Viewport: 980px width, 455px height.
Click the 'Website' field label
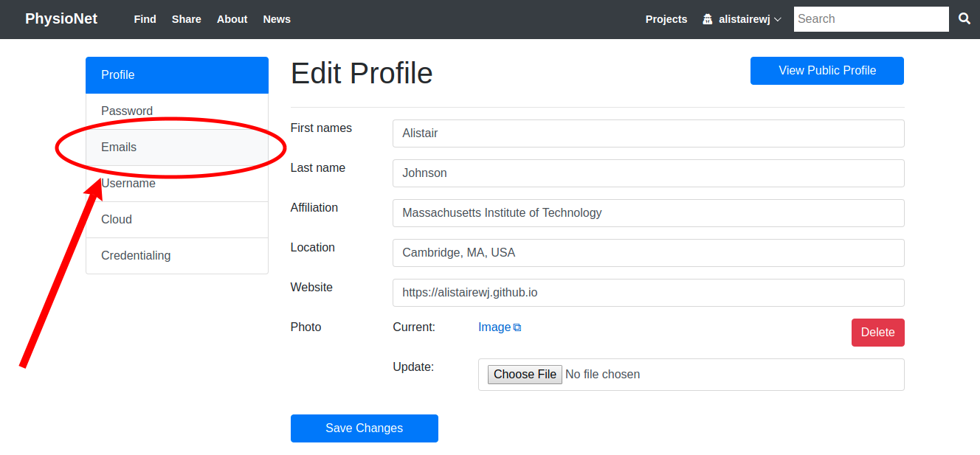pos(311,288)
